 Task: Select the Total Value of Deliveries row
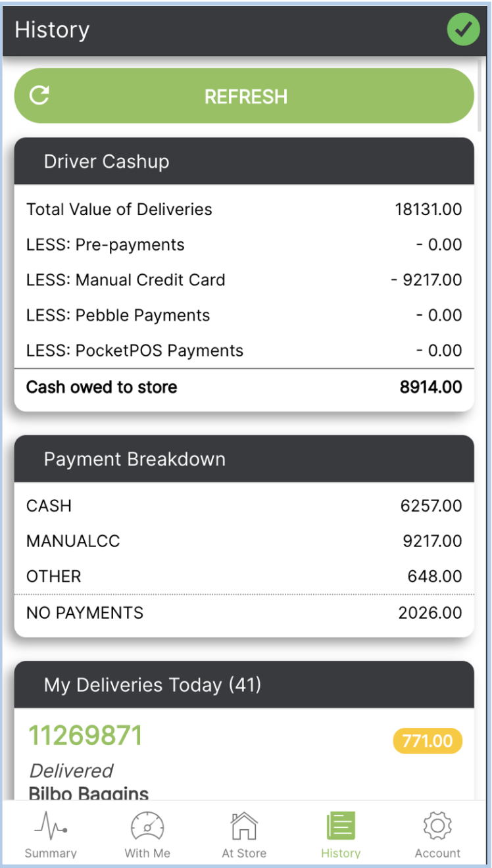(244, 210)
